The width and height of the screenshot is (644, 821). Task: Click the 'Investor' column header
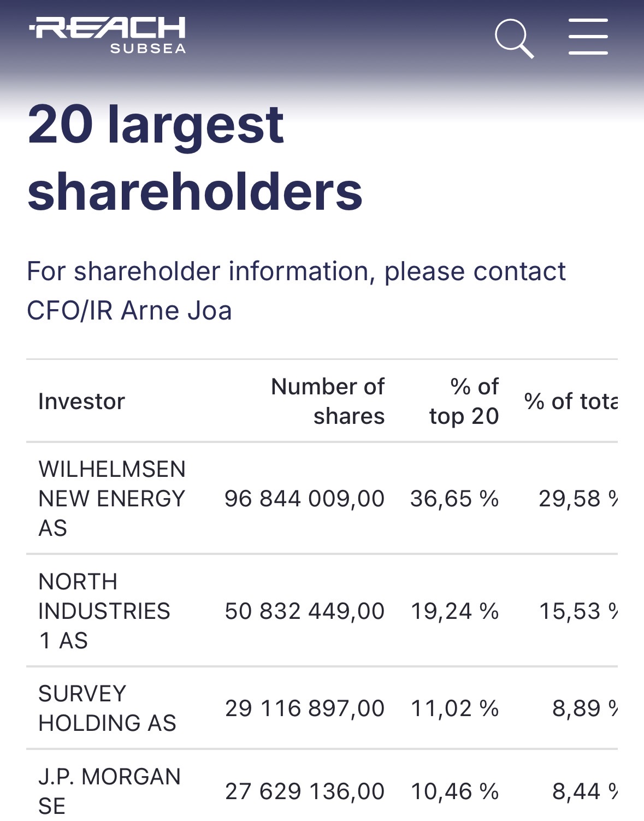coord(82,401)
